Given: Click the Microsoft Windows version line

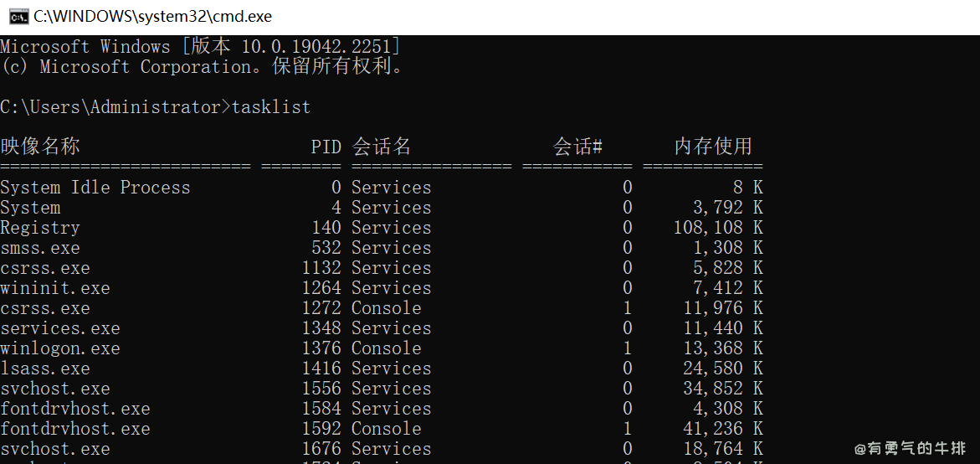Looking at the screenshot, I should pyautogui.click(x=201, y=47).
